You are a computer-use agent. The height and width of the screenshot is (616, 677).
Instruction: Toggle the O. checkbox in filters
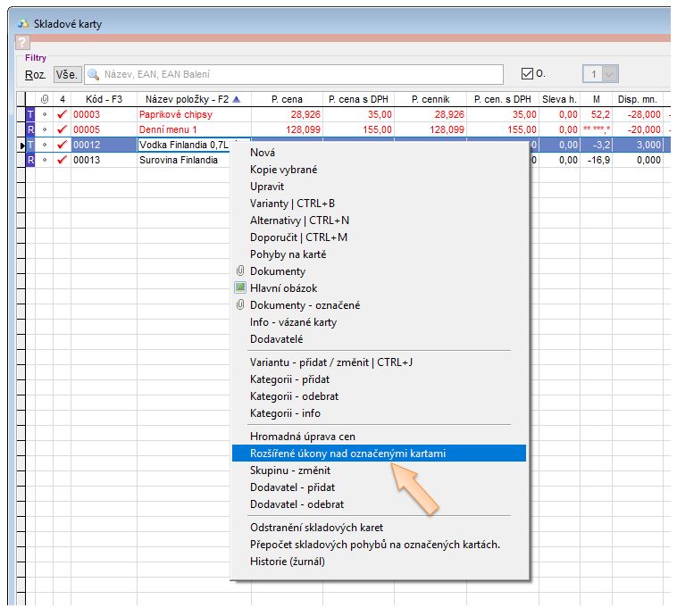point(527,74)
